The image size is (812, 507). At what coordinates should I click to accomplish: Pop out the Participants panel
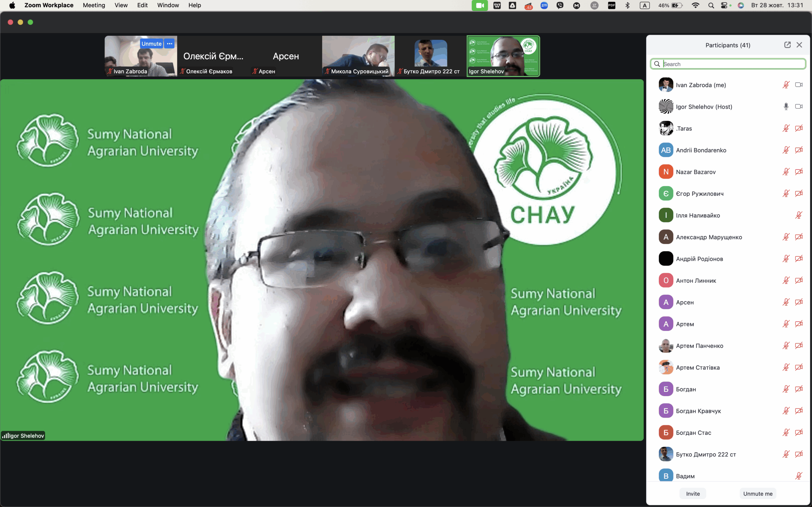pos(787,45)
